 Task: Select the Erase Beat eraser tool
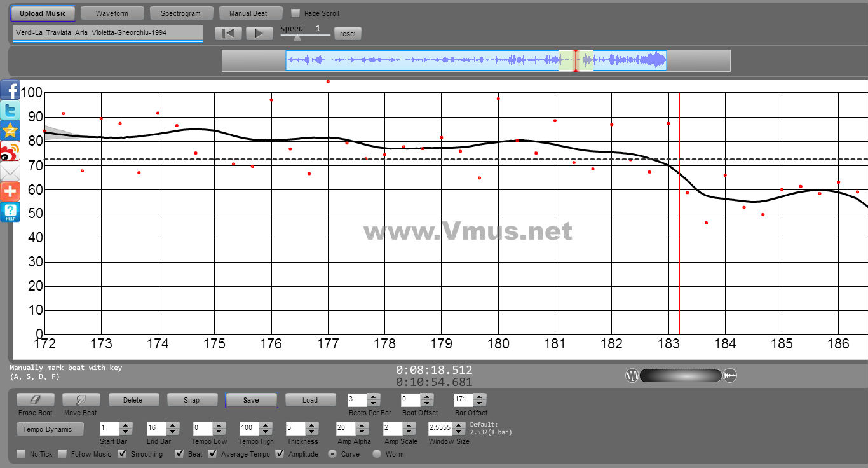(x=36, y=400)
